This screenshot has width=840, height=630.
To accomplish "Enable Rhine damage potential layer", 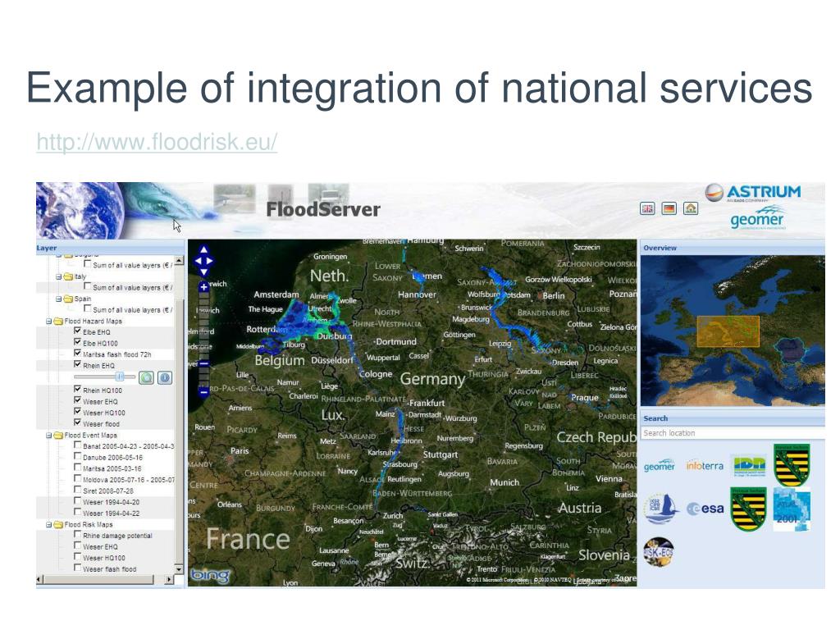I will [x=77, y=535].
